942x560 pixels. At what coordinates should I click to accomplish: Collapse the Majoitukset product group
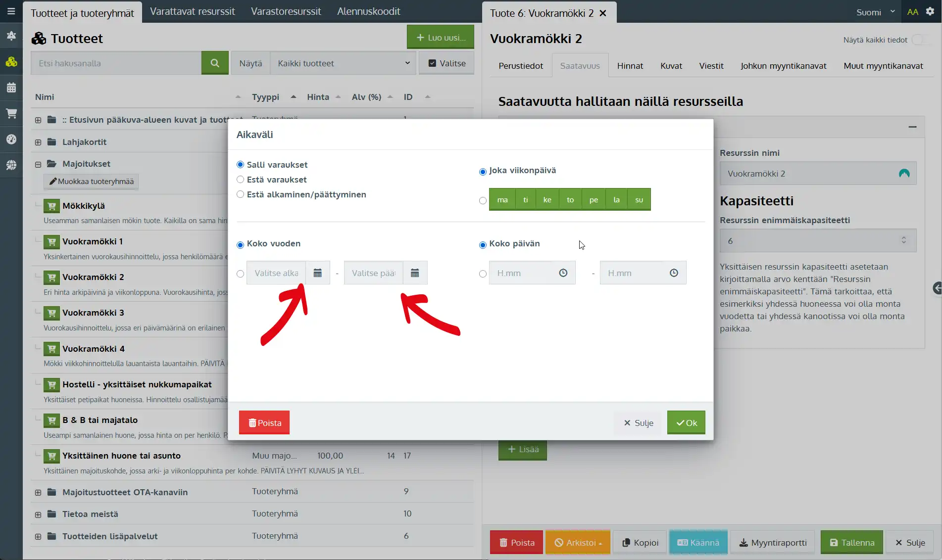click(x=38, y=164)
